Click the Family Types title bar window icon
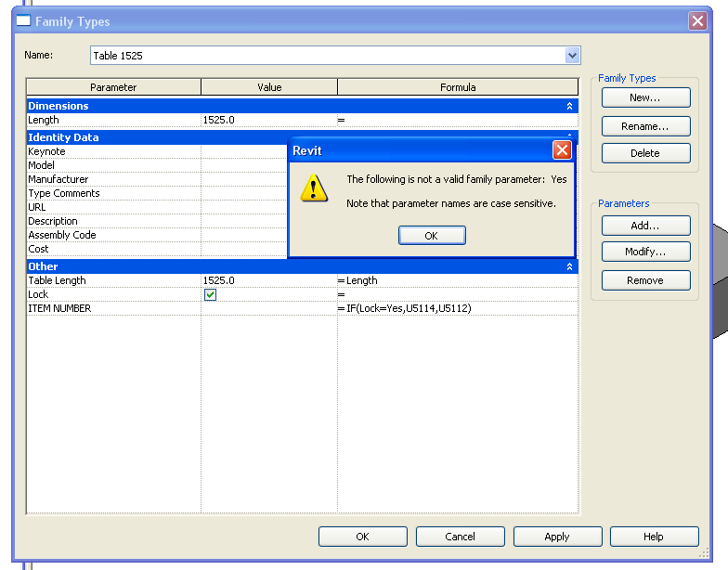728x570 pixels. (x=23, y=20)
